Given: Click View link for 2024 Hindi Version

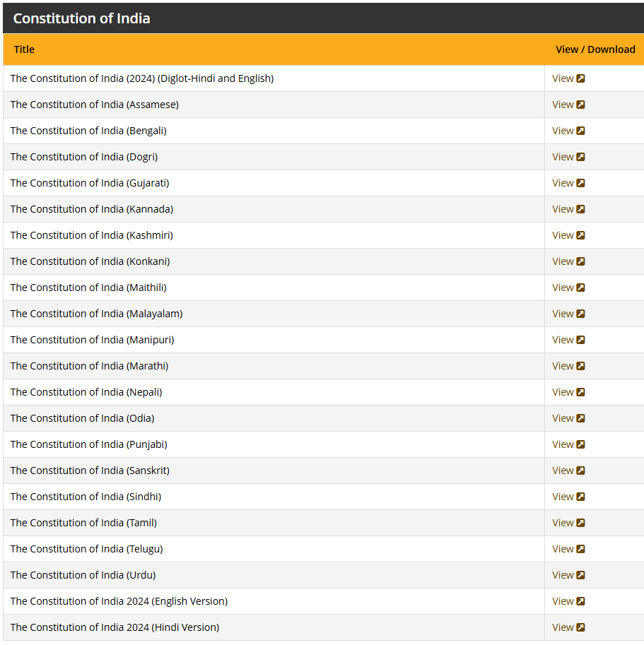Looking at the screenshot, I should pos(563,627).
